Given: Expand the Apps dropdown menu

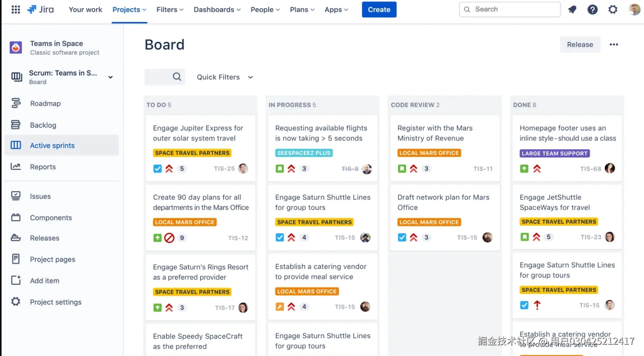Looking at the screenshot, I should pos(336,10).
